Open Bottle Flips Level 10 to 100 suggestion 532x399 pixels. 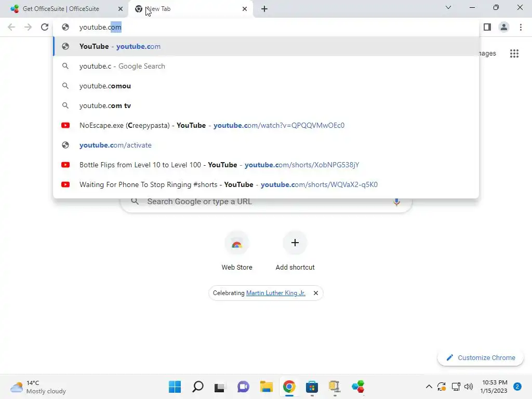tap(266, 165)
